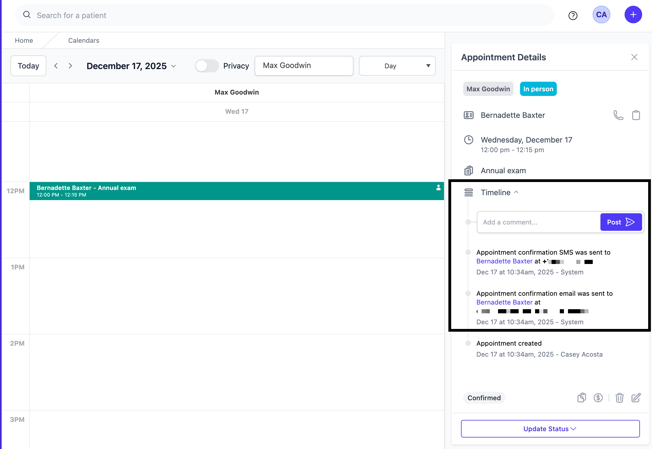Image resolution: width=652 pixels, height=449 pixels.
Task: Open the Day view dropdown
Action: click(x=397, y=66)
